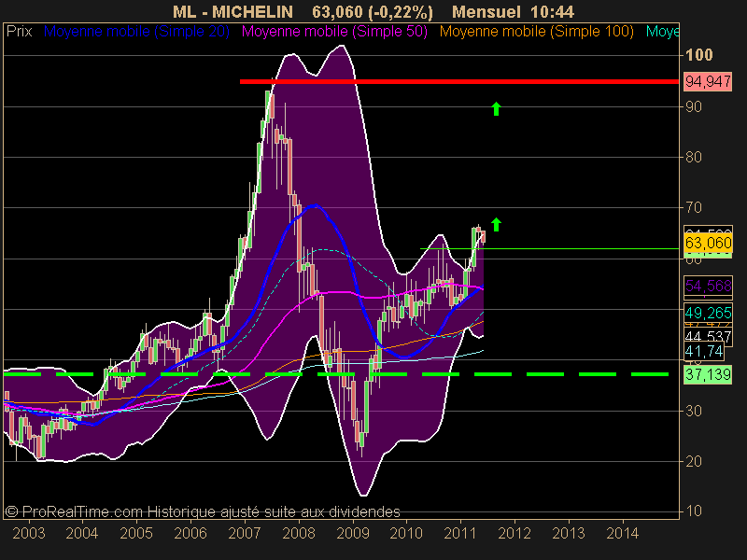Click the 2011 label on time axis
The width and height of the screenshot is (747, 560).
pos(460,533)
